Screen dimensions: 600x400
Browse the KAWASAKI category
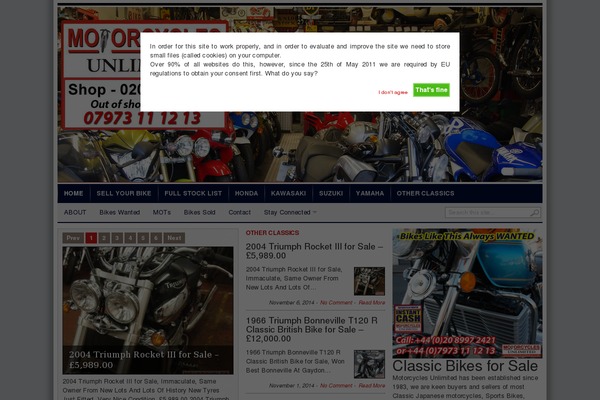tap(289, 193)
